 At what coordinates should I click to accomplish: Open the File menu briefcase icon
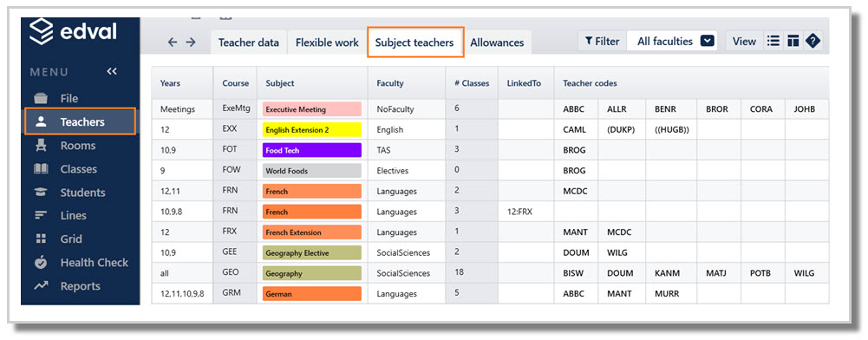tap(41, 99)
